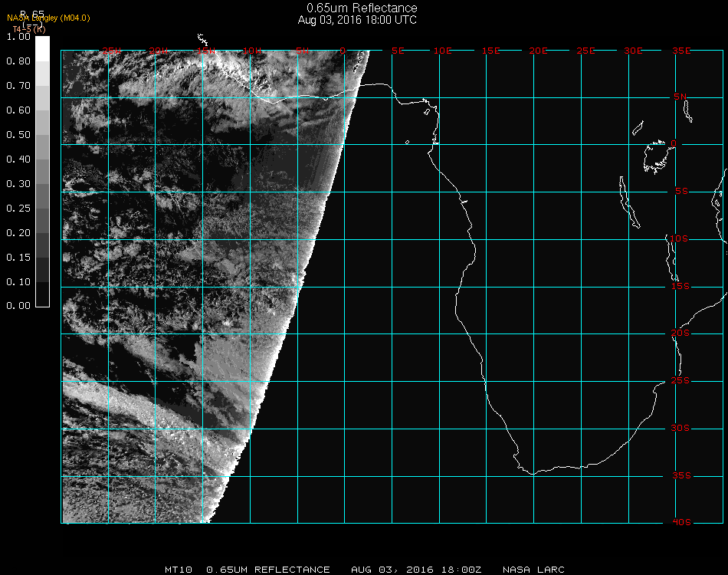The width and height of the screenshot is (728, 575).
Task: Click the "AUG 03, 2016 18:00Z" footer text
Action: [416, 570]
